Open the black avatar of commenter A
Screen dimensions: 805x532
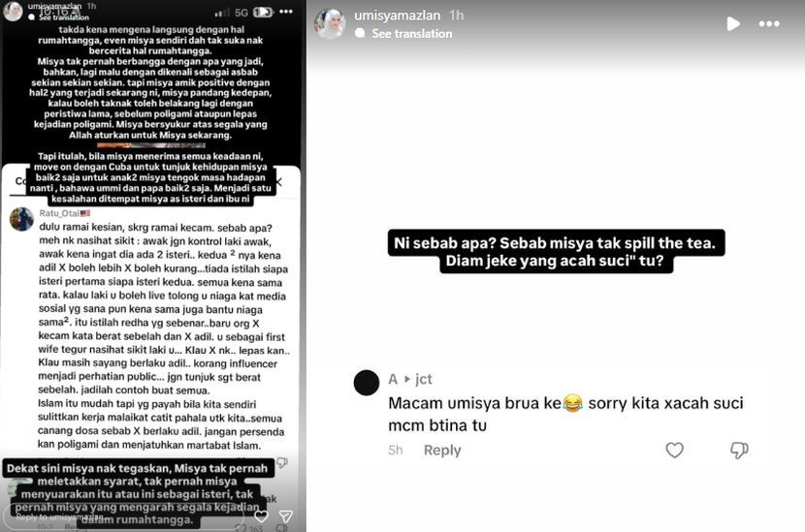366,383
